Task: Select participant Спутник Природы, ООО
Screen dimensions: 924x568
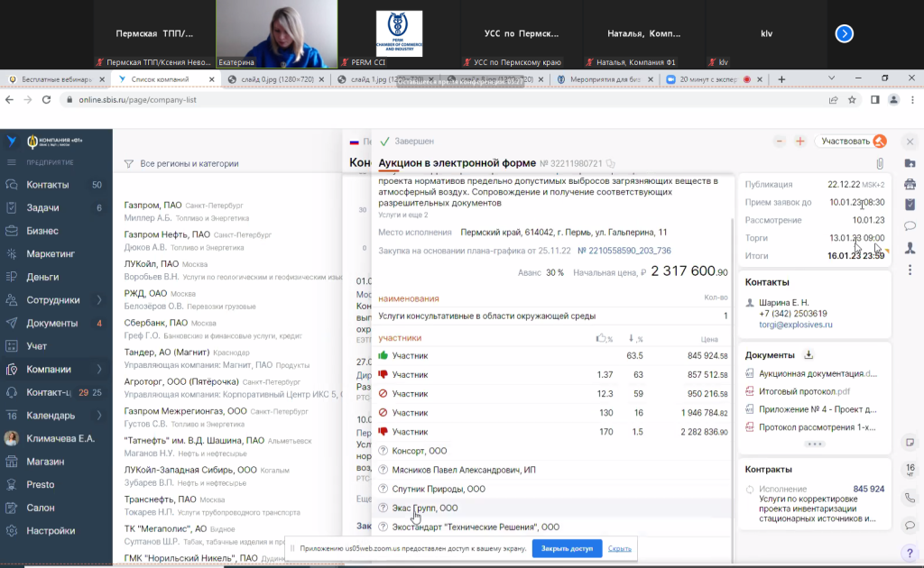Action: click(x=439, y=490)
